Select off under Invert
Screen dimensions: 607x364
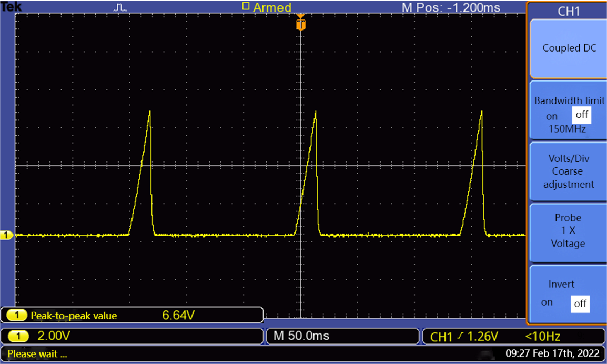tap(580, 304)
